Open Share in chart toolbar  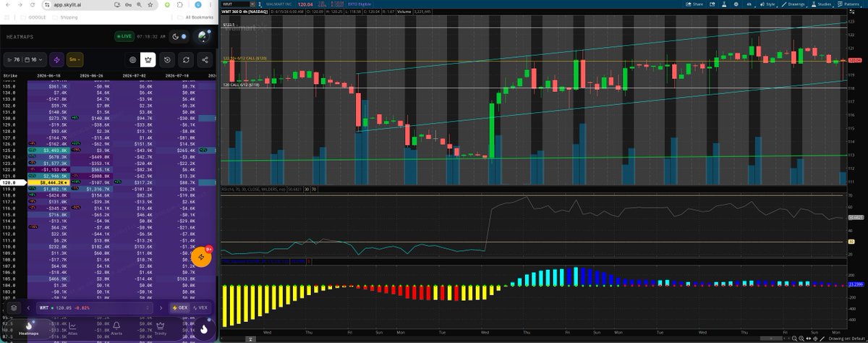pos(694,4)
